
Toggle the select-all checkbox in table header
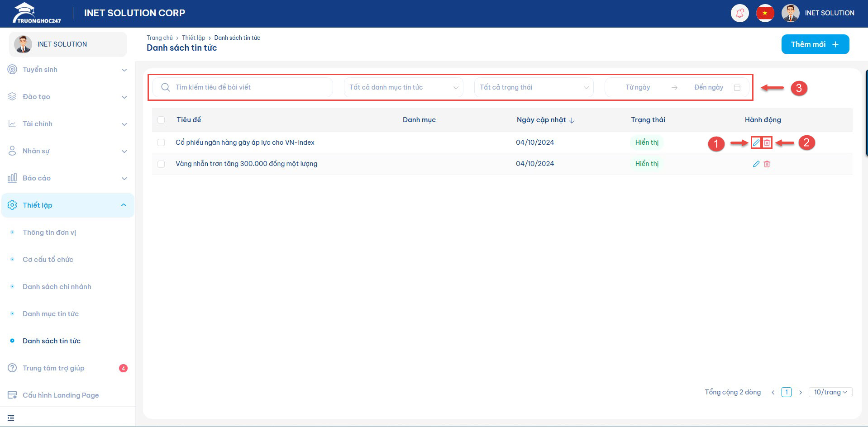(x=161, y=120)
